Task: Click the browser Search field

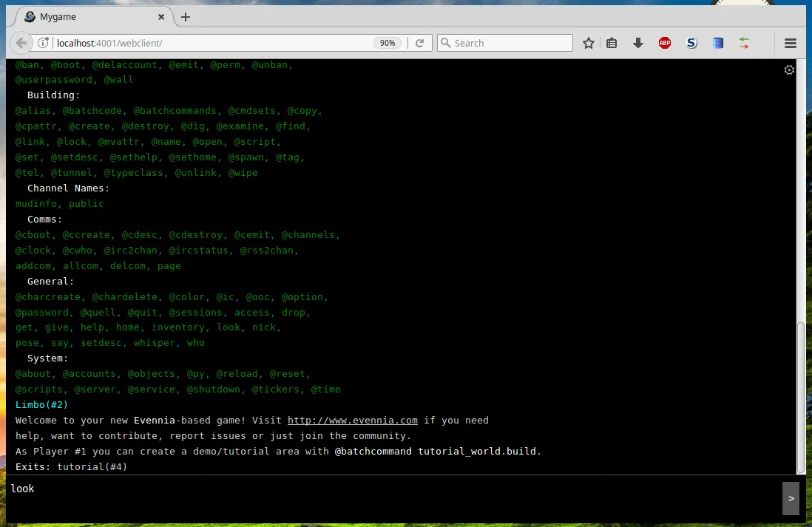Action: [505, 43]
